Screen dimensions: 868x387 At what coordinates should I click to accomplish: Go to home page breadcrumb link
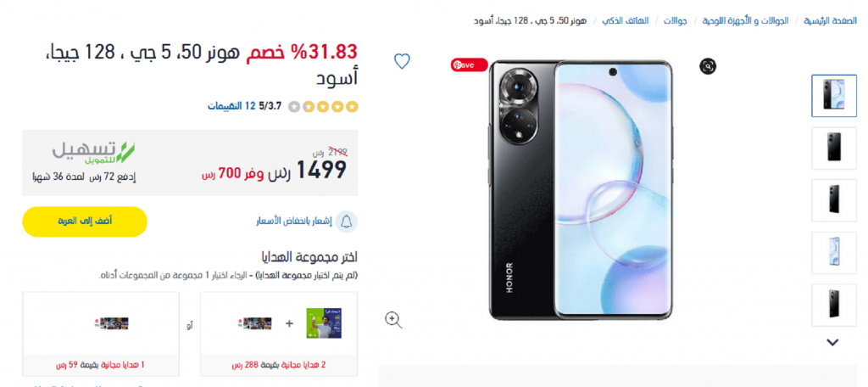click(831, 21)
